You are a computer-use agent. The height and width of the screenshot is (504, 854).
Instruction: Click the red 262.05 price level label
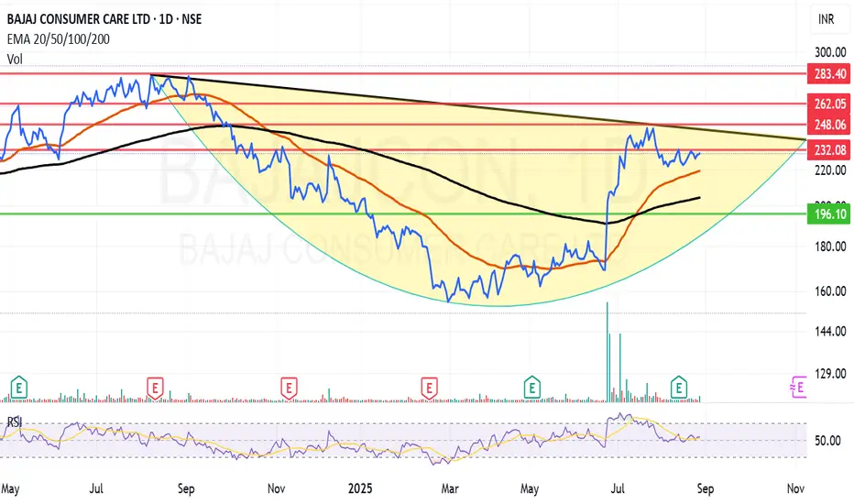point(829,104)
